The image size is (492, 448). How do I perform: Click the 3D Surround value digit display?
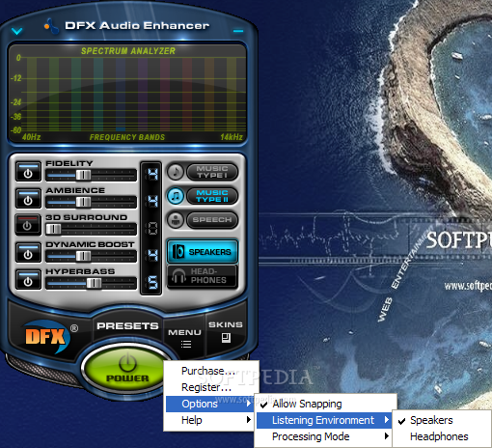tap(151, 229)
